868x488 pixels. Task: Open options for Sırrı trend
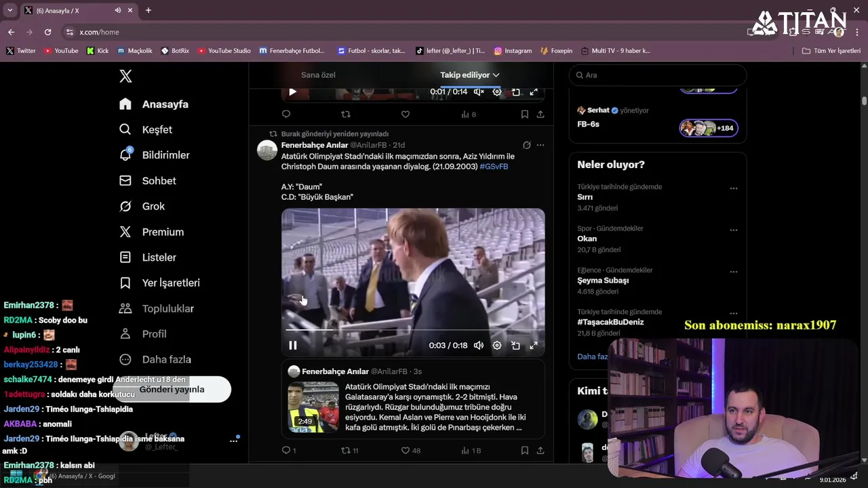pos(733,188)
